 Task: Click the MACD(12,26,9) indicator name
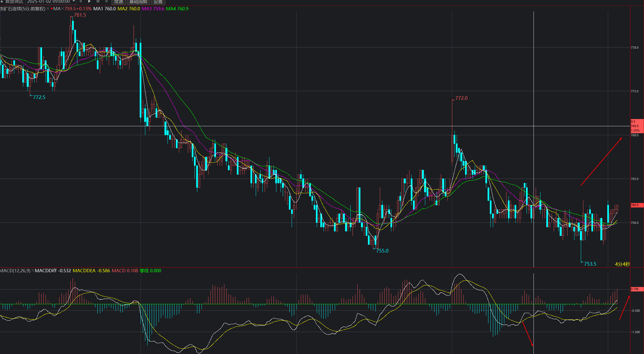pos(15,271)
